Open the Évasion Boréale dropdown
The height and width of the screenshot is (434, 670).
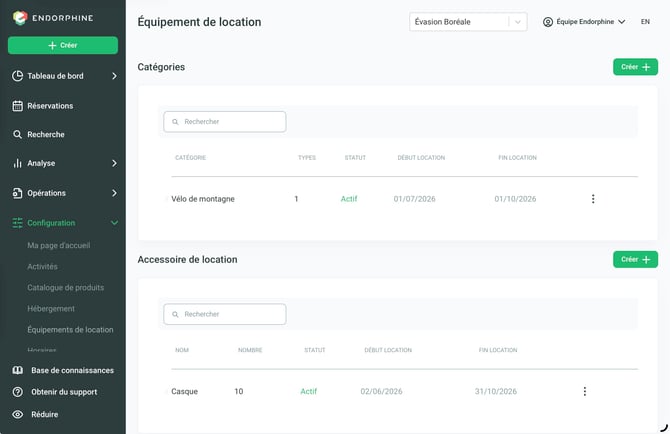[468, 22]
